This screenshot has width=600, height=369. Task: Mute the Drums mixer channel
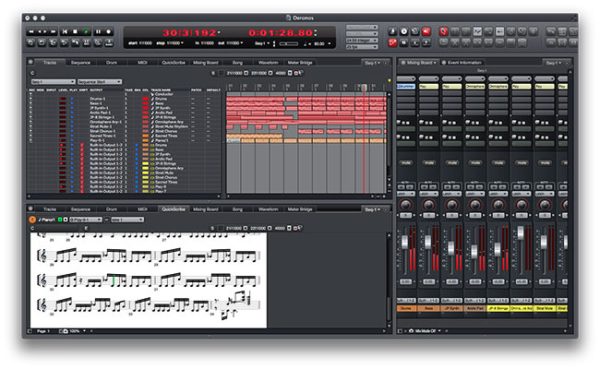(406, 163)
